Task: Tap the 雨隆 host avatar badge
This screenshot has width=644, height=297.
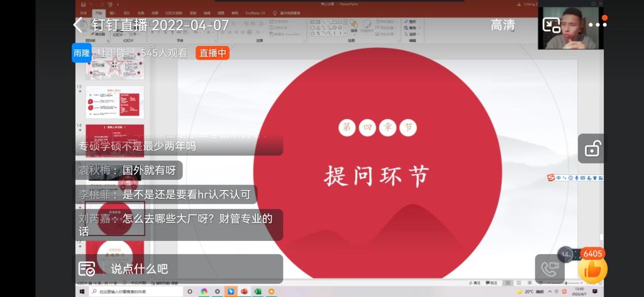Action: pyautogui.click(x=82, y=53)
